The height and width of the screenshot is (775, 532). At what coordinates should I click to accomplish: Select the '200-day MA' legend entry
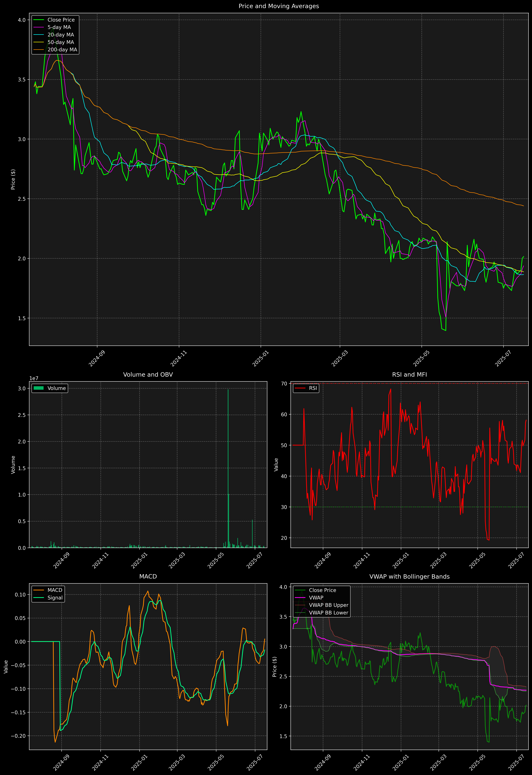point(62,50)
